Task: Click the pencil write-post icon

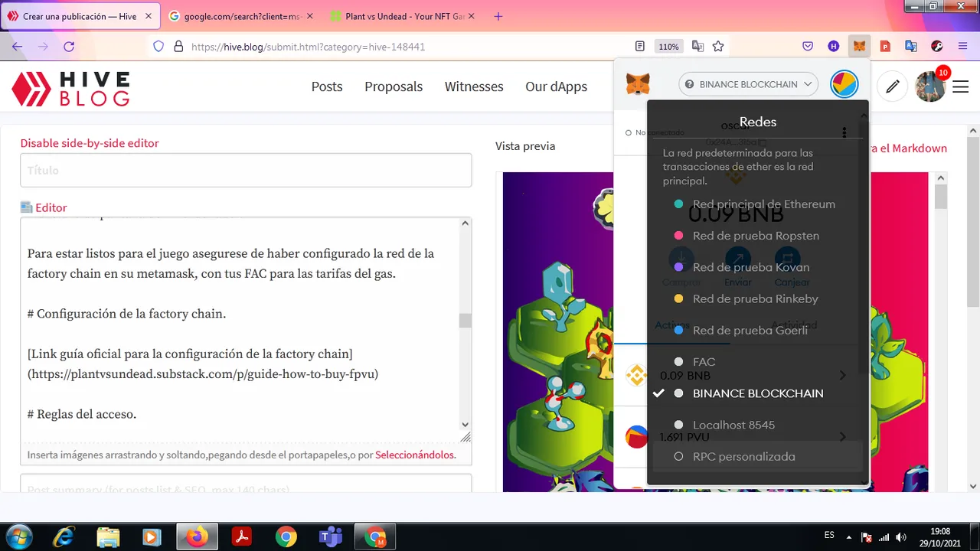Action: tap(892, 86)
